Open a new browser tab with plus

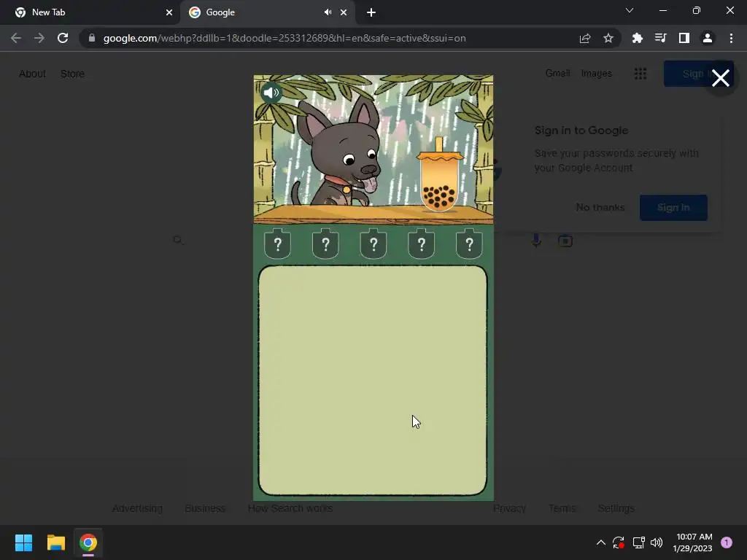(x=371, y=12)
